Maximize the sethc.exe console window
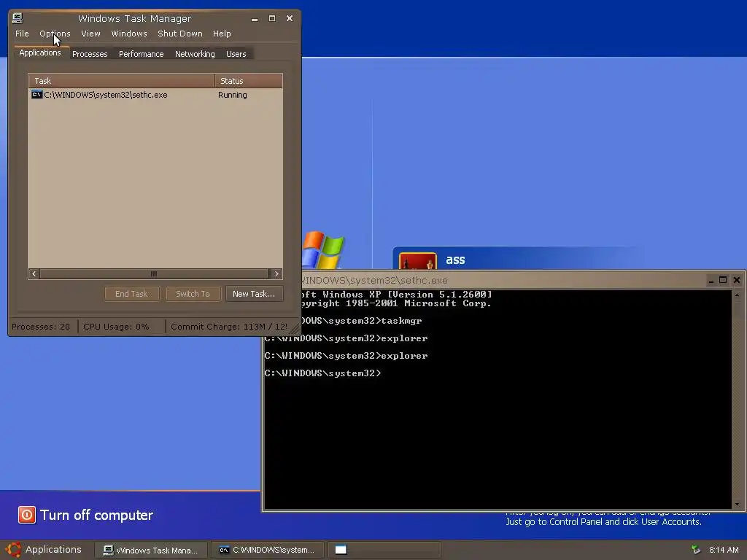The image size is (747, 560). [723, 281]
